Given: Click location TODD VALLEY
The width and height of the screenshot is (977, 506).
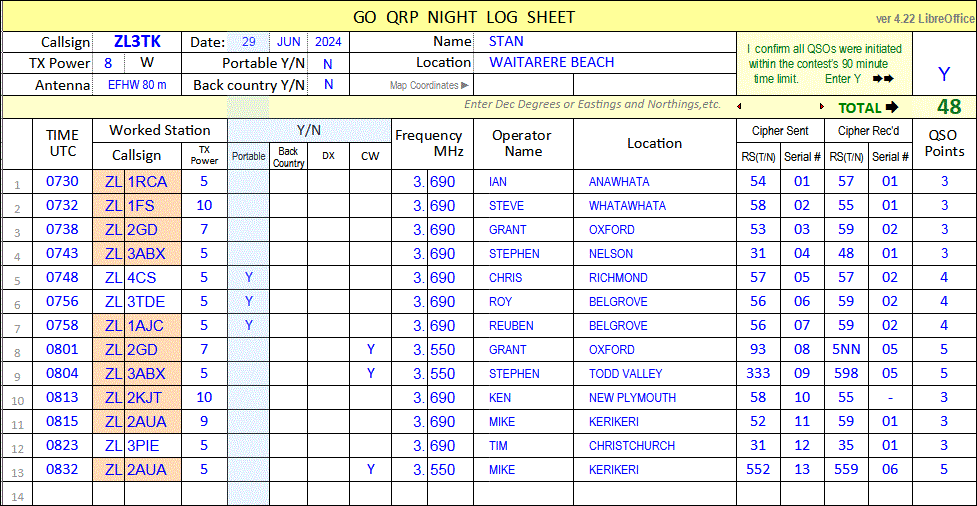Looking at the screenshot, I should click(654, 374).
